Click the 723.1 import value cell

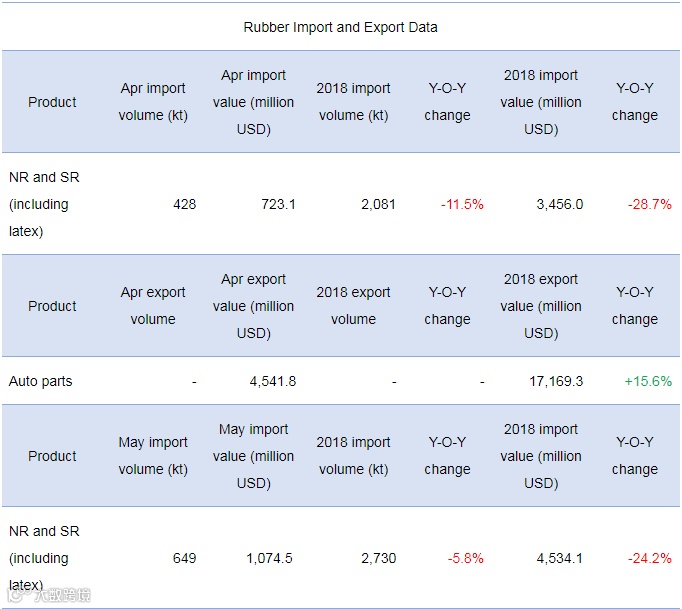tap(276, 204)
